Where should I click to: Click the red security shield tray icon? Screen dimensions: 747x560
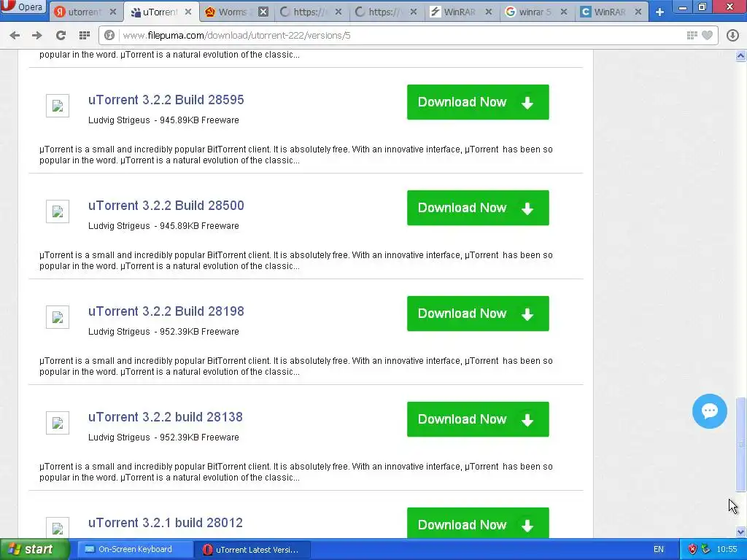[692, 550]
